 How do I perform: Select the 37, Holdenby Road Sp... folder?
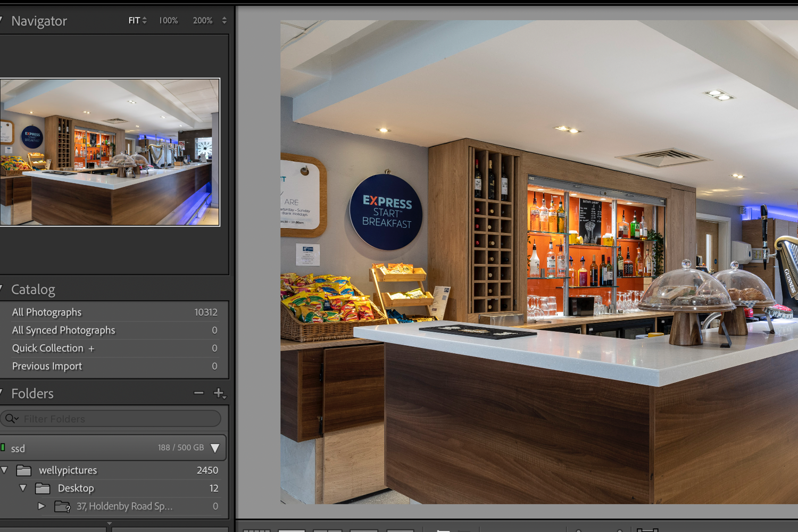point(124,506)
